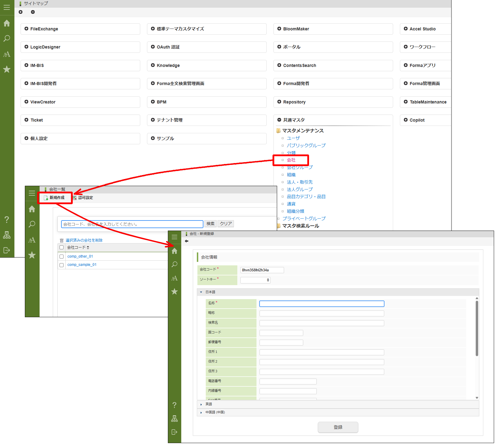The height and width of the screenshot is (448, 499).
Task: Click the home icon in sitemap sidebar
Action: point(7,23)
